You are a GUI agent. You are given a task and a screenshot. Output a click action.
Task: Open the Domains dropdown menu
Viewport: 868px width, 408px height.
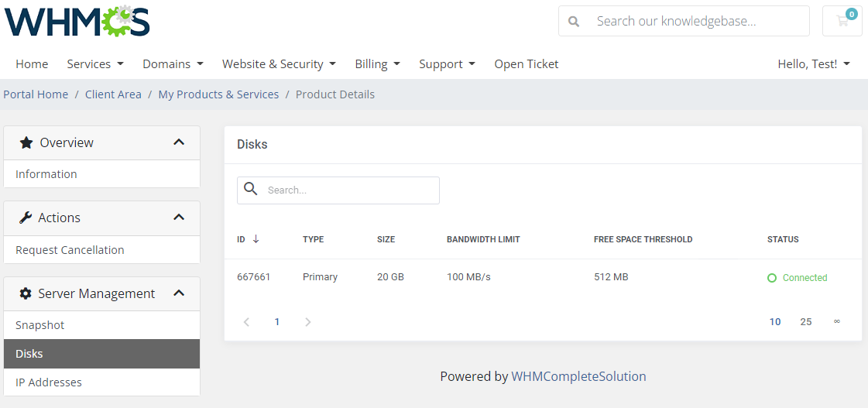click(x=173, y=64)
